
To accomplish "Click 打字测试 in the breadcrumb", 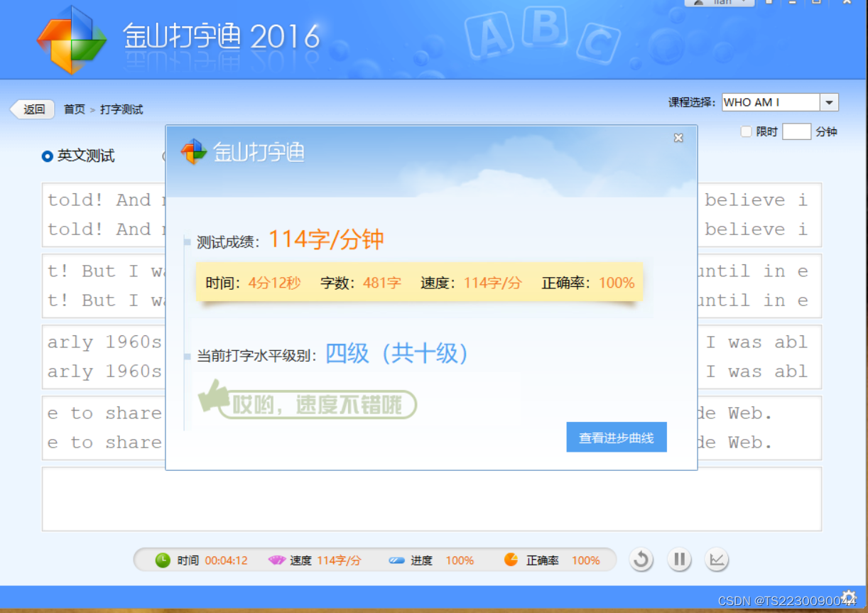I will 121,109.
